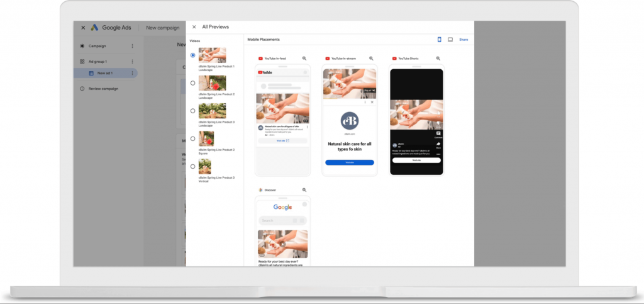Click In-feed preview video image
This screenshot has width=644, height=304.
(282, 108)
